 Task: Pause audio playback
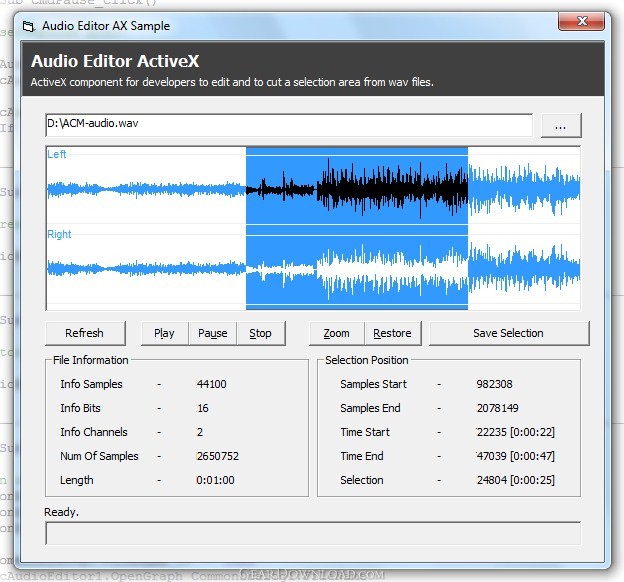(x=213, y=333)
